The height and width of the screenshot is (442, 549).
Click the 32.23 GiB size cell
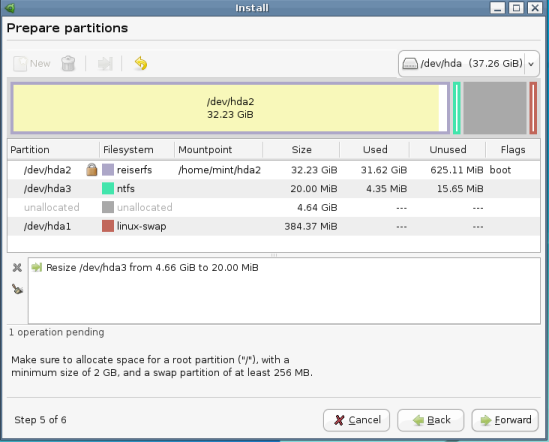coord(314,170)
